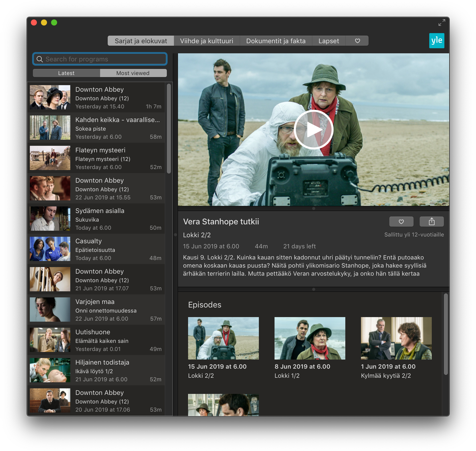This screenshot has width=476, height=451.
Task: Click the 1h 7m duration label
Action: (x=154, y=107)
